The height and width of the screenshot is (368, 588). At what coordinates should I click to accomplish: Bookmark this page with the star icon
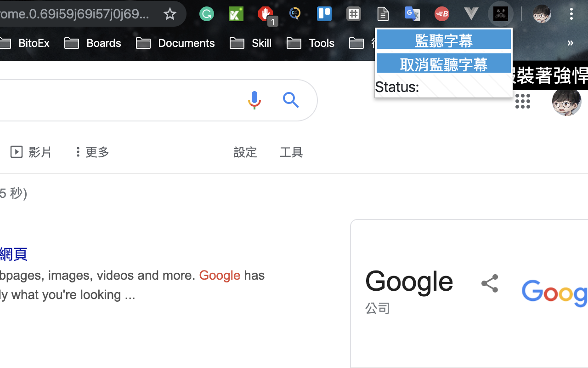pos(170,14)
